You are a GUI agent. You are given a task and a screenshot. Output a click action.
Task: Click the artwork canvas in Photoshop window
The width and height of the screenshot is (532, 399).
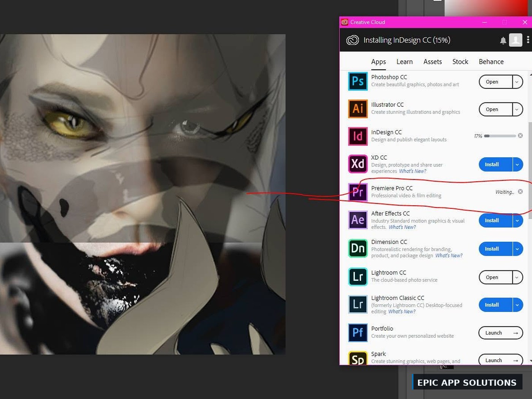tap(142, 194)
